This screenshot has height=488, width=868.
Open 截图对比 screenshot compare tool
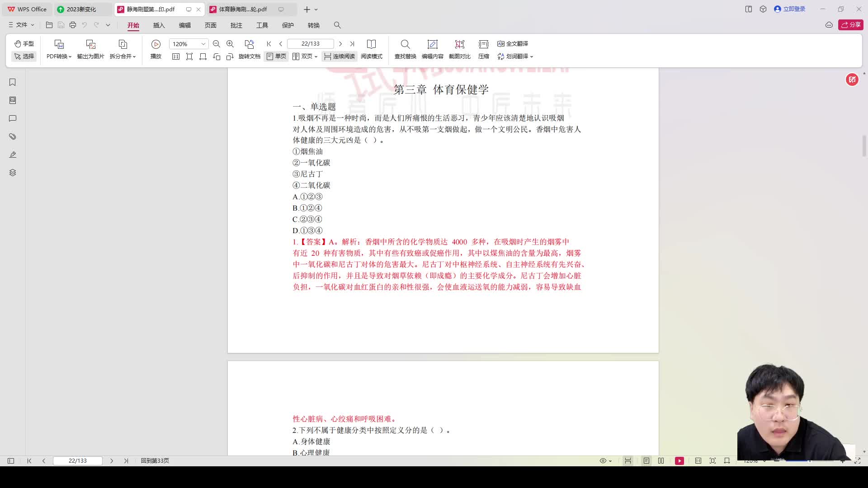(x=459, y=49)
